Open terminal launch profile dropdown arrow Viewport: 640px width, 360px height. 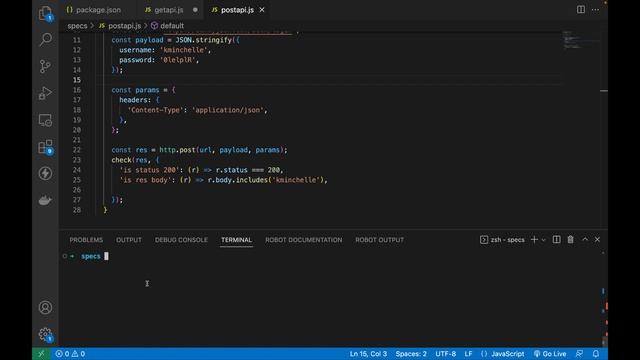[543, 240]
